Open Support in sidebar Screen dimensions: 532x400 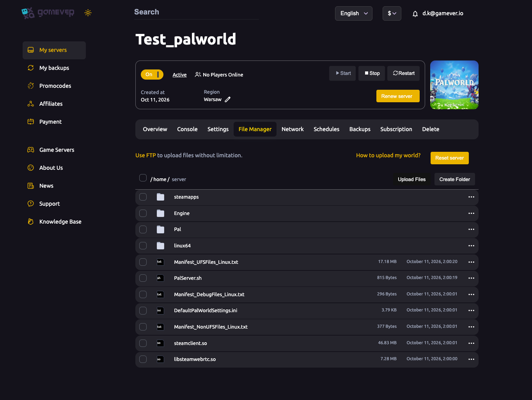click(x=54, y=204)
